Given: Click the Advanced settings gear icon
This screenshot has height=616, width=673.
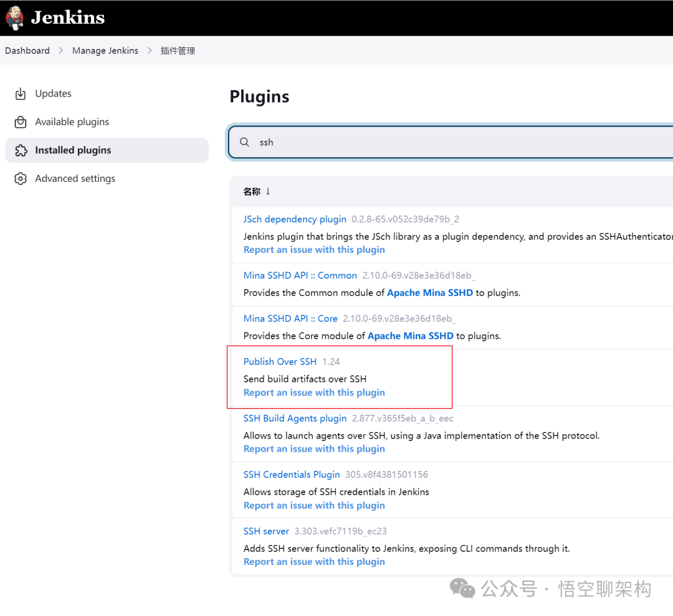Looking at the screenshot, I should (21, 179).
